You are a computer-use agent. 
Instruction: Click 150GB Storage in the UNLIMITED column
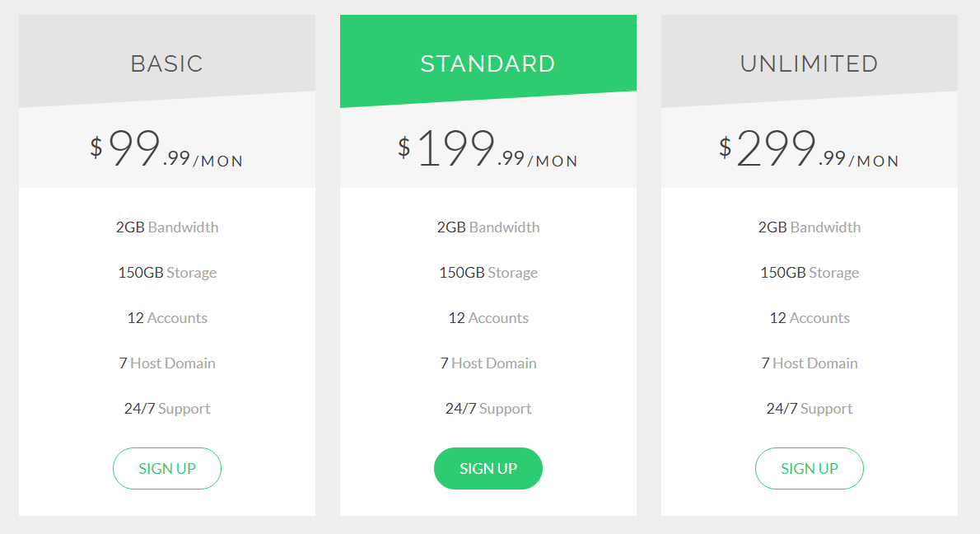tap(809, 272)
